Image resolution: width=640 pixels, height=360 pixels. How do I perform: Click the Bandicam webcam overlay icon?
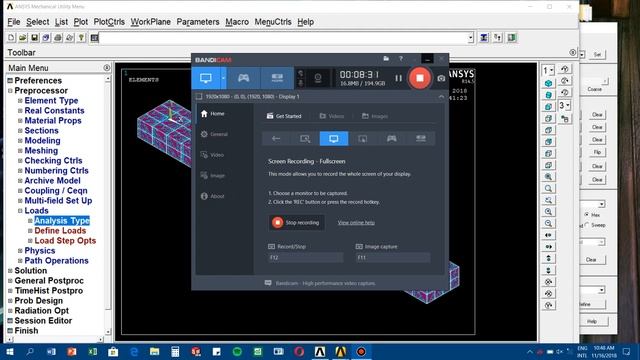(318, 78)
